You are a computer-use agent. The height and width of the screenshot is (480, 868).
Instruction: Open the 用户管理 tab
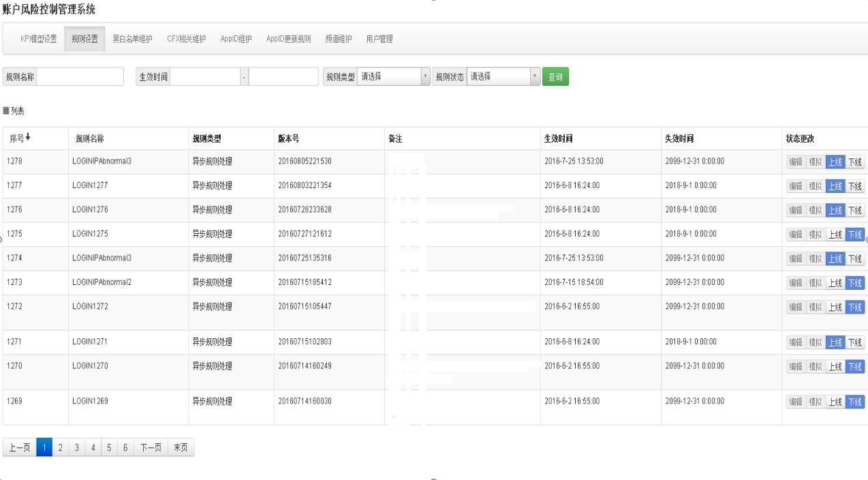tap(379, 40)
